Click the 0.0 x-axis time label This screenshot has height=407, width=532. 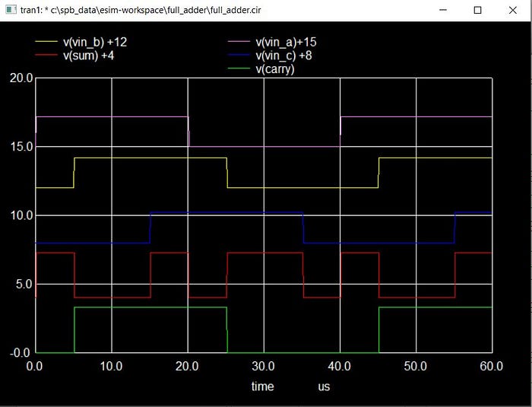click(35, 366)
